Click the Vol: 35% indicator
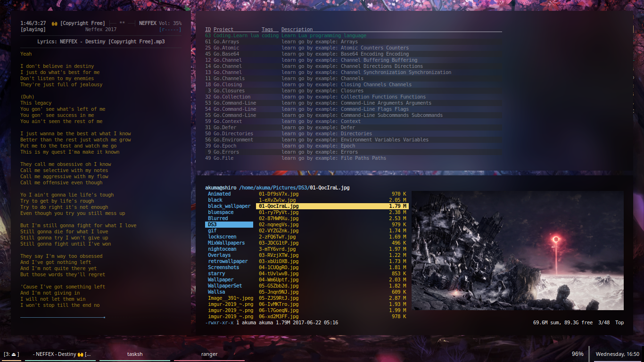This screenshot has height=362, width=644. click(170, 23)
